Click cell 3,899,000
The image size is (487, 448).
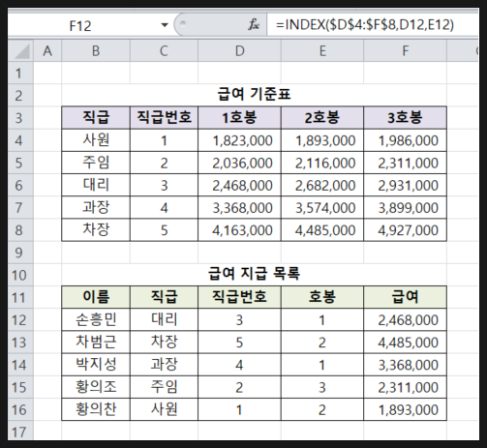coord(405,207)
